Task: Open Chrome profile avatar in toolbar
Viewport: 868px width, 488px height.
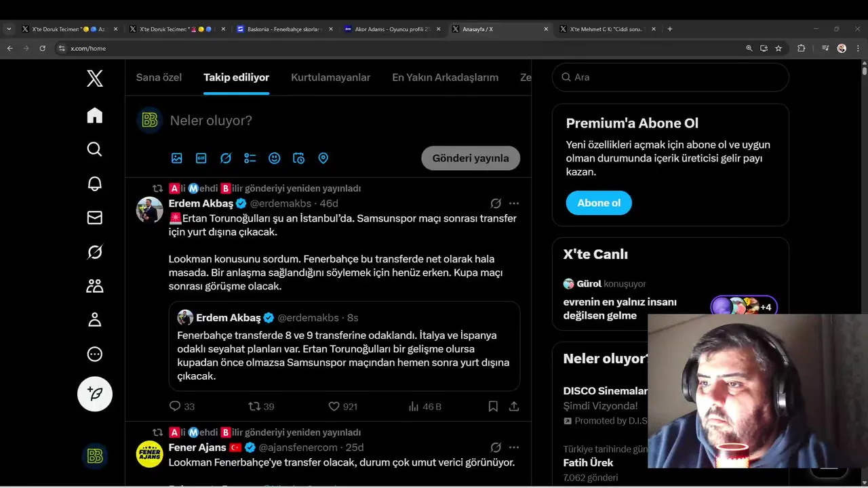Action: tap(842, 48)
